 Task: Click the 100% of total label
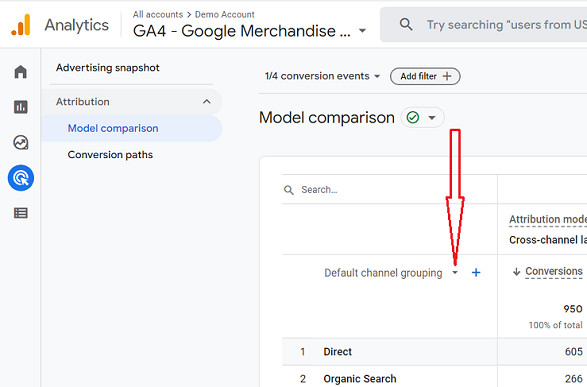(555, 325)
